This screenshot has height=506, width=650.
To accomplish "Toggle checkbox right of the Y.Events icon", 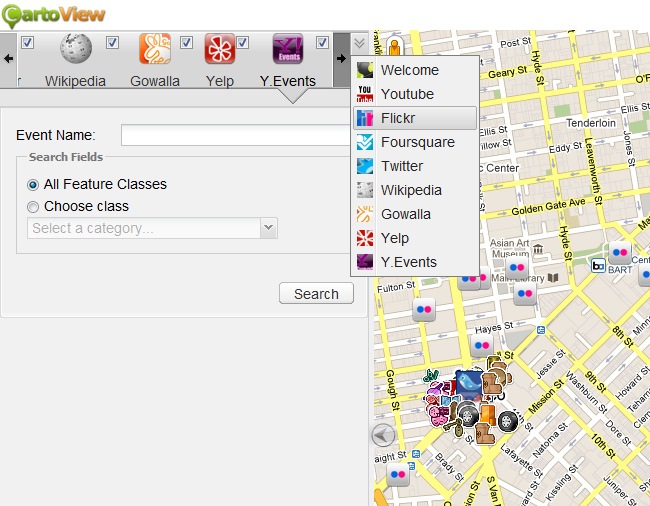I will (x=323, y=42).
